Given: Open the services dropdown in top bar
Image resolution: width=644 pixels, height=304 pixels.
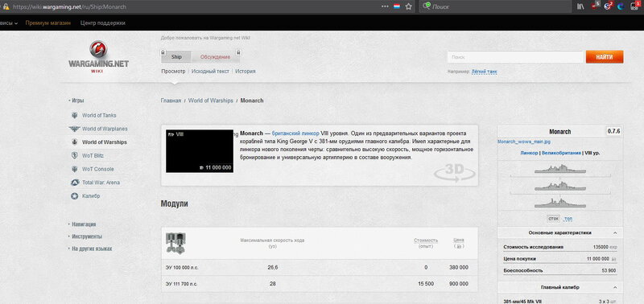Looking at the screenshot, I should click(x=9, y=23).
